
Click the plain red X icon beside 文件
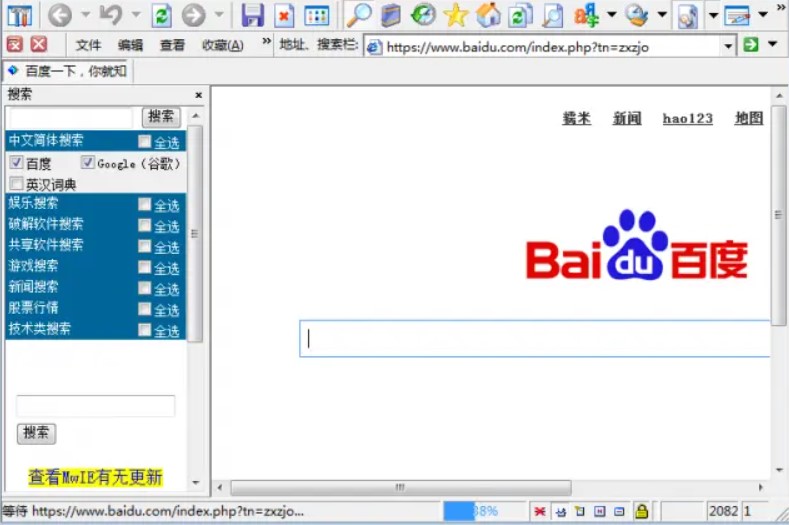[x=39, y=44]
